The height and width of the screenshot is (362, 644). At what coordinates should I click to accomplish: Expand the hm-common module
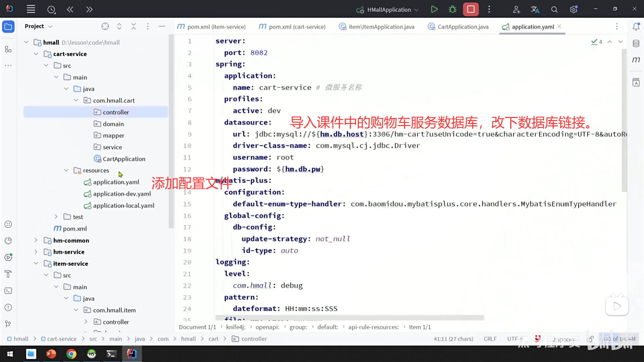click(36, 240)
